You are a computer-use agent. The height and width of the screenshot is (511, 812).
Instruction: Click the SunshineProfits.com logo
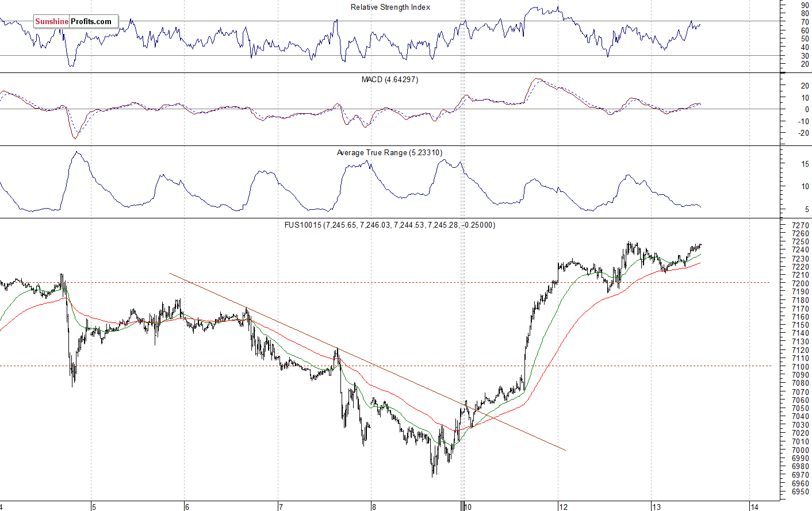click(x=76, y=22)
